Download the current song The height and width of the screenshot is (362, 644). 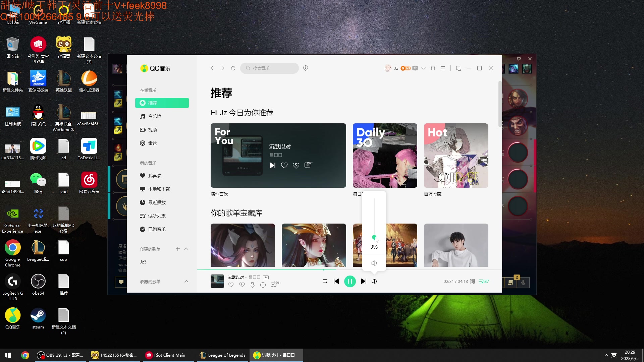click(x=252, y=285)
